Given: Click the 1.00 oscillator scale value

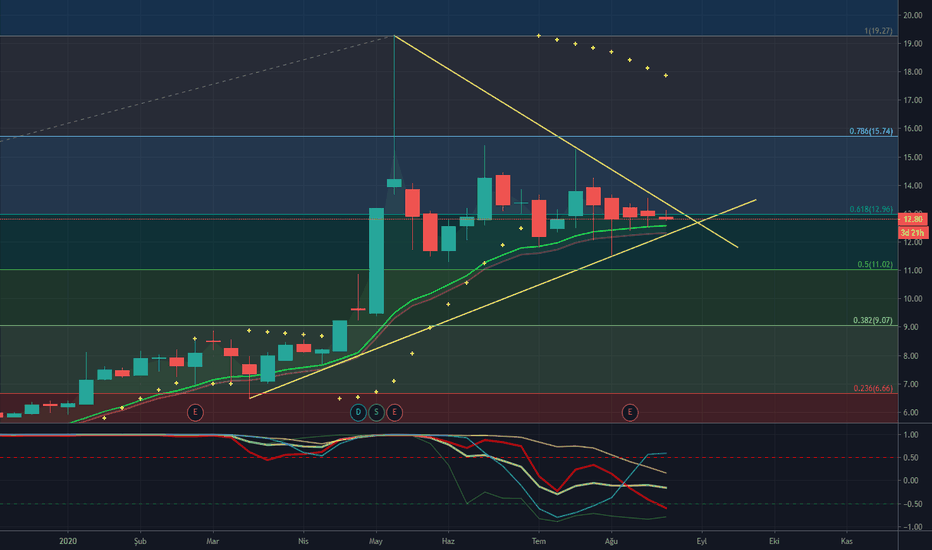Looking at the screenshot, I should click(x=911, y=435).
